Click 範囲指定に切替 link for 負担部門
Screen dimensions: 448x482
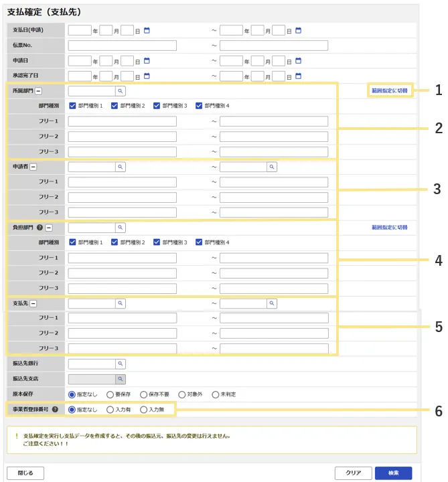[390, 228]
